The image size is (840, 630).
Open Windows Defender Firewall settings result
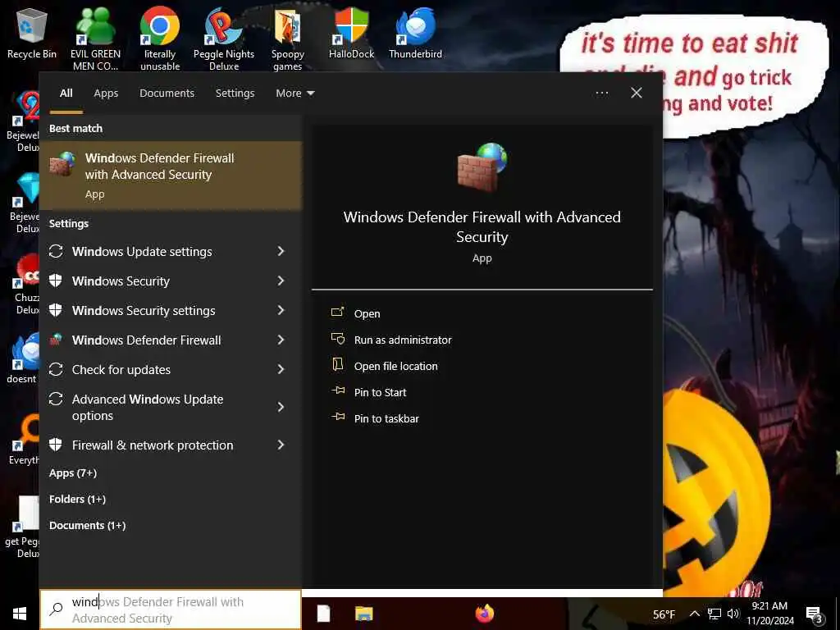[x=146, y=340]
